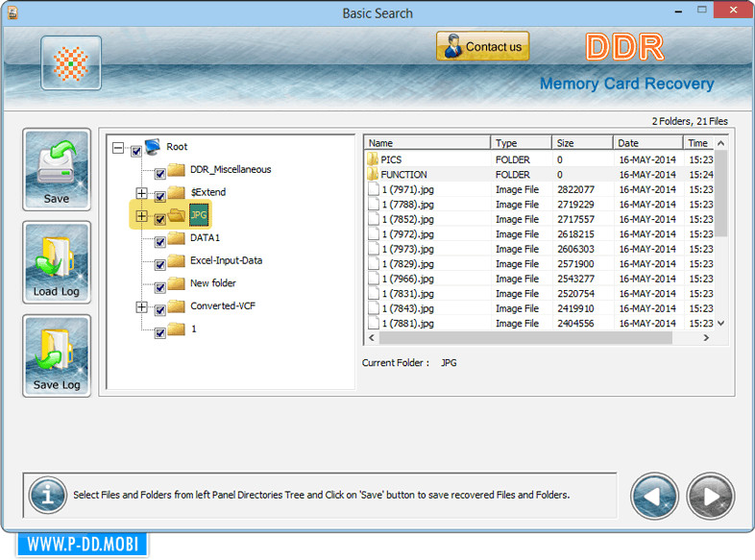Click the orange checkered logo icon
Viewport: 755px width, 560px height.
tap(71, 62)
